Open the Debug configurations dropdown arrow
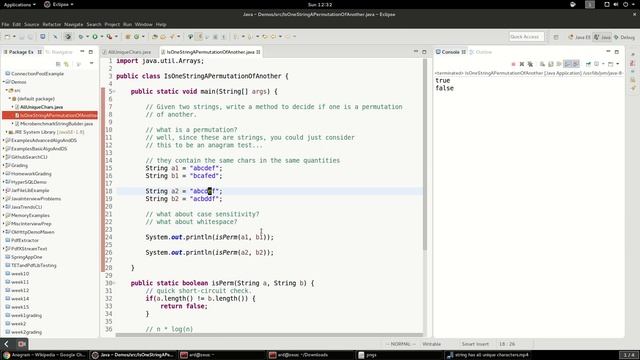Screen dimensions: 640x360 point(87,37)
